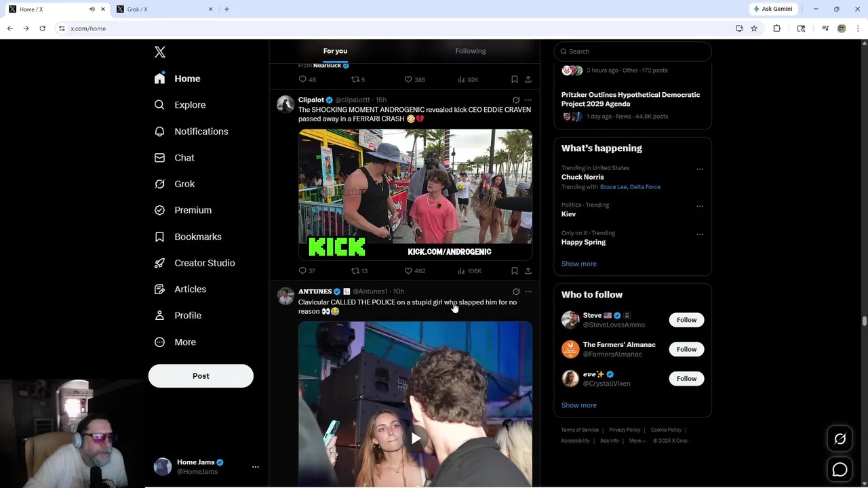Reload the page in the browser
Image resolution: width=868 pixels, height=488 pixels.
coord(42,28)
